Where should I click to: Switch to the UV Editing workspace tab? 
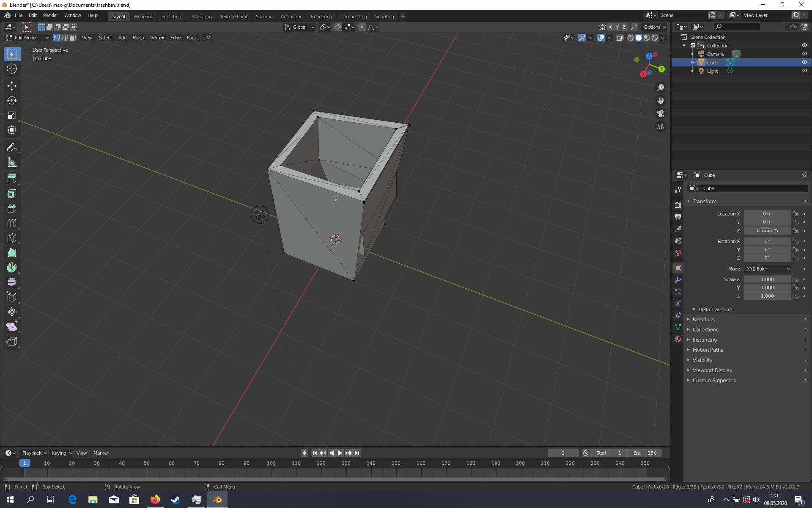[x=200, y=17]
